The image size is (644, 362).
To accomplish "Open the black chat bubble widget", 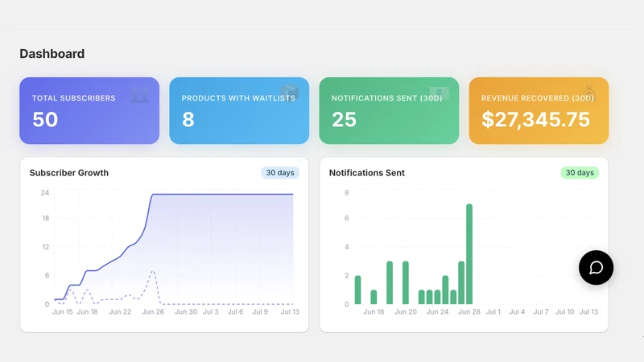I will tap(596, 268).
